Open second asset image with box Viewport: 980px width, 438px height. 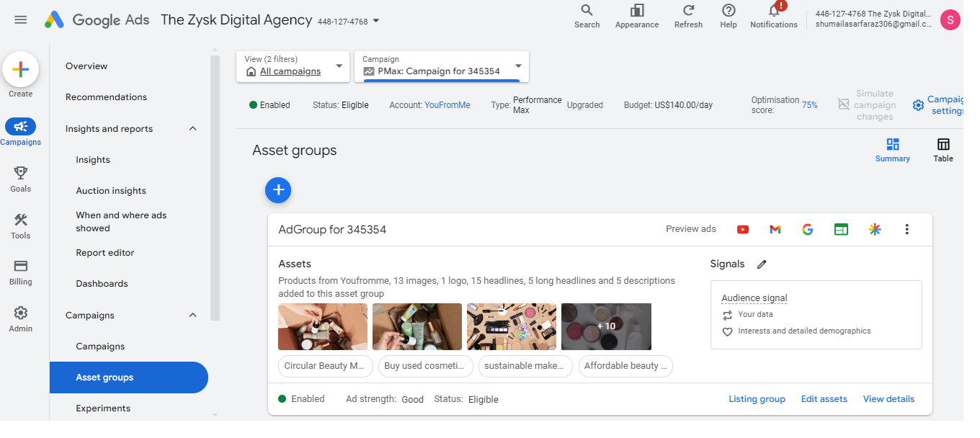coord(417,326)
